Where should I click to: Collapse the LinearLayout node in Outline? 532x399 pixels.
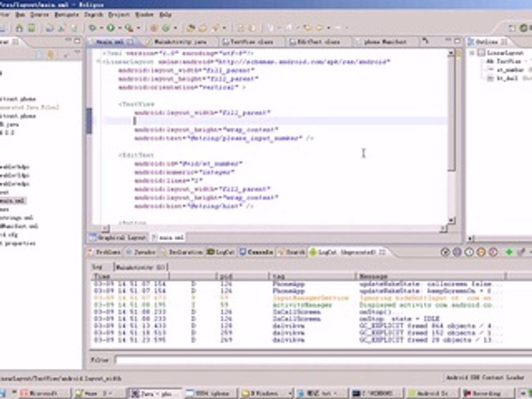(472, 53)
